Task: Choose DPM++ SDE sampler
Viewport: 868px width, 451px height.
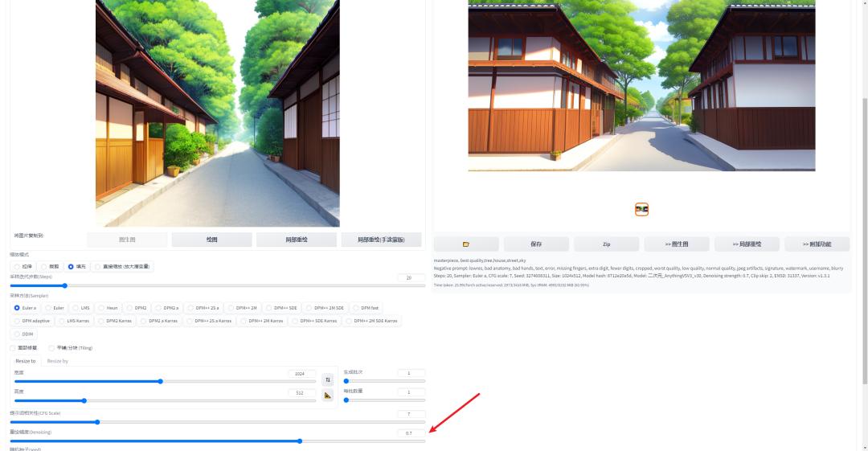Action: point(282,308)
